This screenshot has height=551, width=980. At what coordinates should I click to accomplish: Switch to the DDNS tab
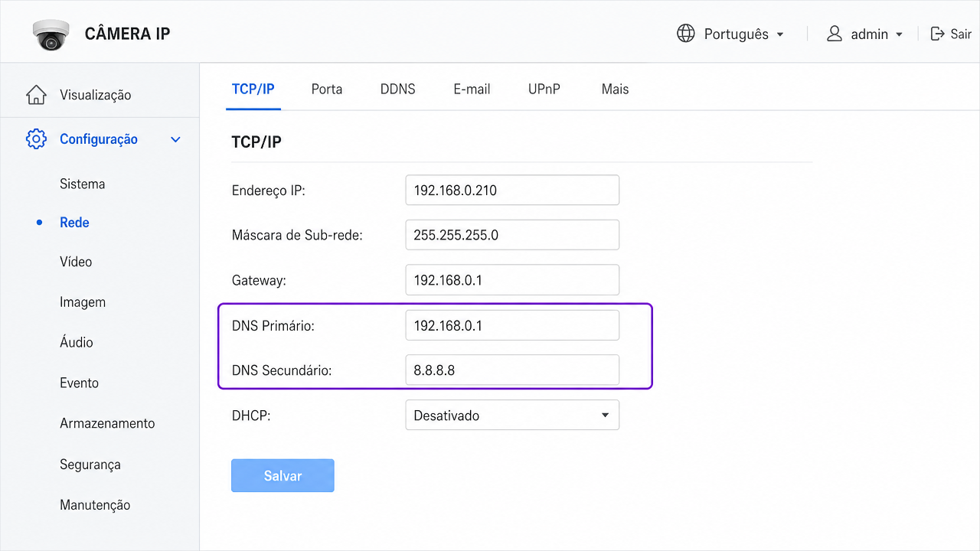[397, 90]
